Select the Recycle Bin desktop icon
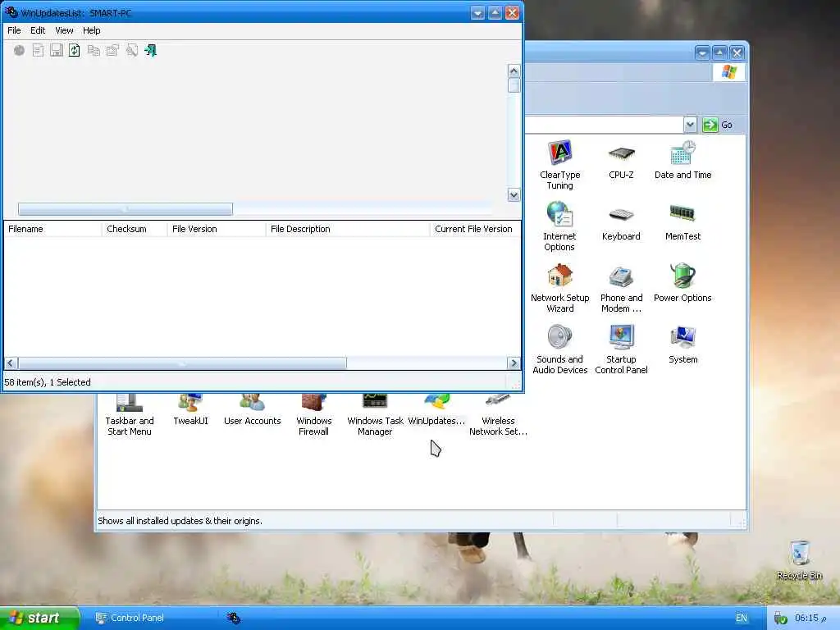This screenshot has height=630, width=840. [799, 559]
